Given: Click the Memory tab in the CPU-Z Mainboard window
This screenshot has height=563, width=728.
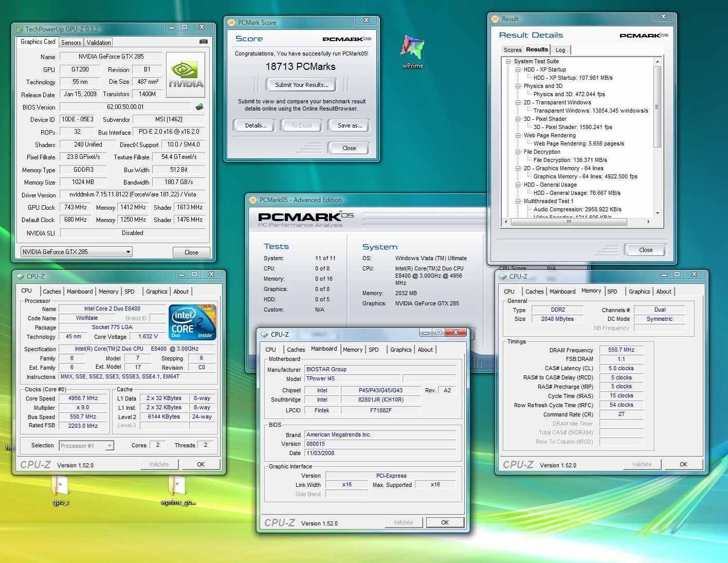Looking at the screenshot, I should (353, 350).
